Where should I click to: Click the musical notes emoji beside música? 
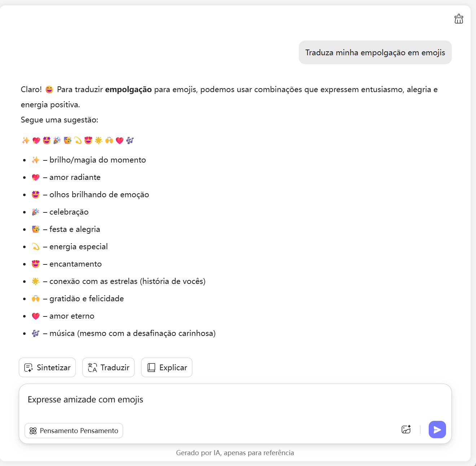[35, 333]
